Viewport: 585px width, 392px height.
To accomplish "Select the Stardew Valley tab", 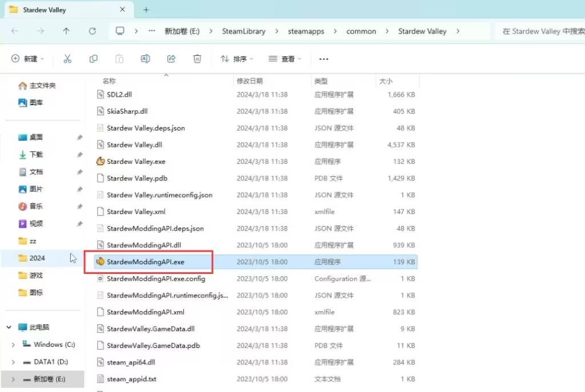I will [x=69, y=10].
